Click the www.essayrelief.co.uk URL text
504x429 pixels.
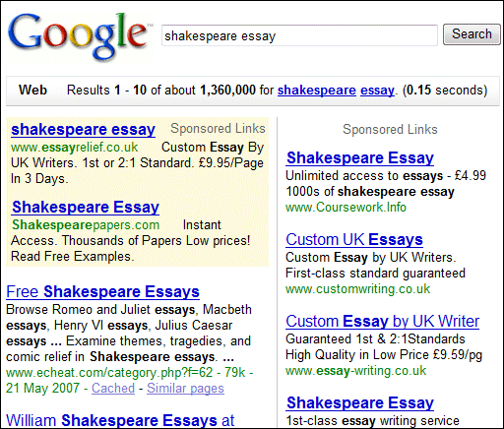coord(75,148)
